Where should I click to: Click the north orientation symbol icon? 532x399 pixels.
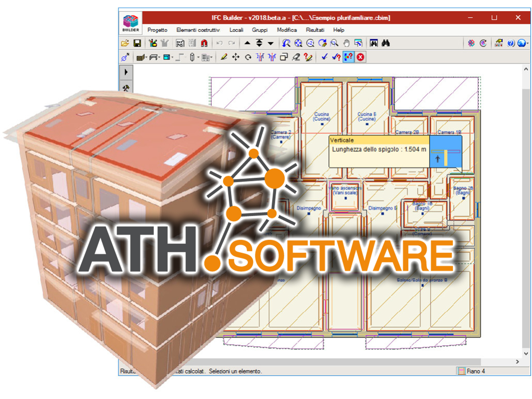pyautogui.click(x=125, y=57)
